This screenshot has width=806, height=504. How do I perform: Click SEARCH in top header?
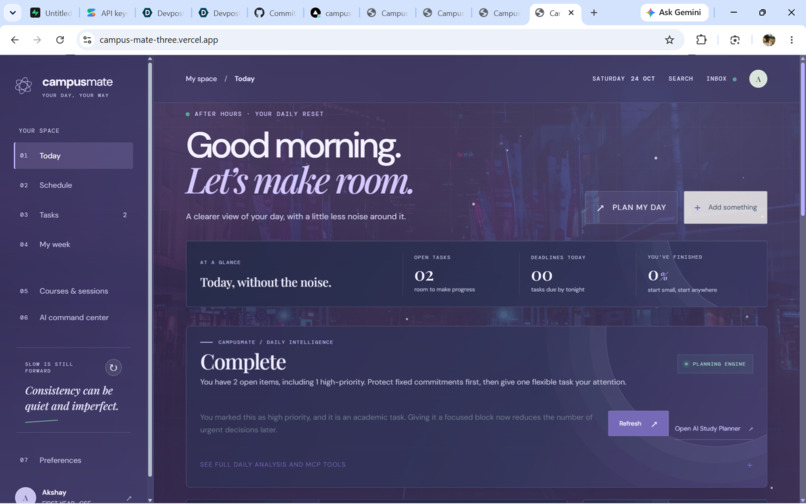681,79
